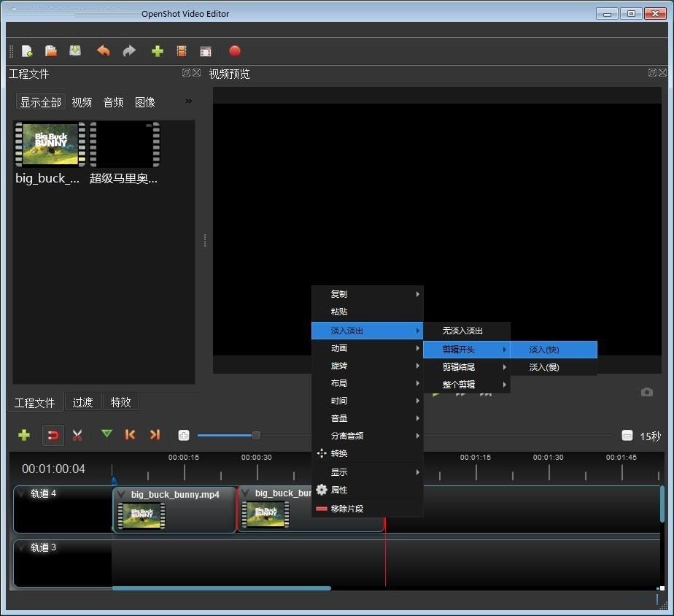This screenshot has width=674, height=616.
Task: Close the 视频预览 panel
Action: click(x=663, y=73)
